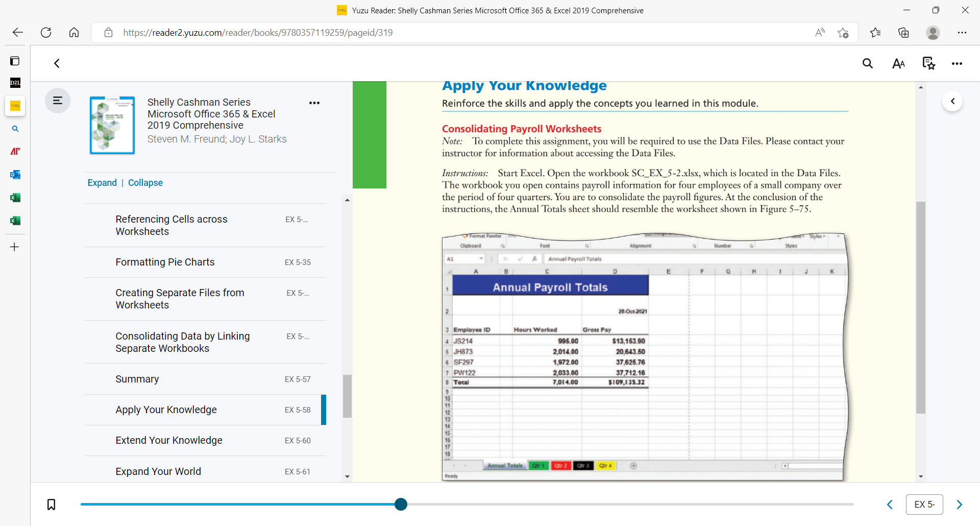Add a new tab with plus icon

(x=15, y=247)
